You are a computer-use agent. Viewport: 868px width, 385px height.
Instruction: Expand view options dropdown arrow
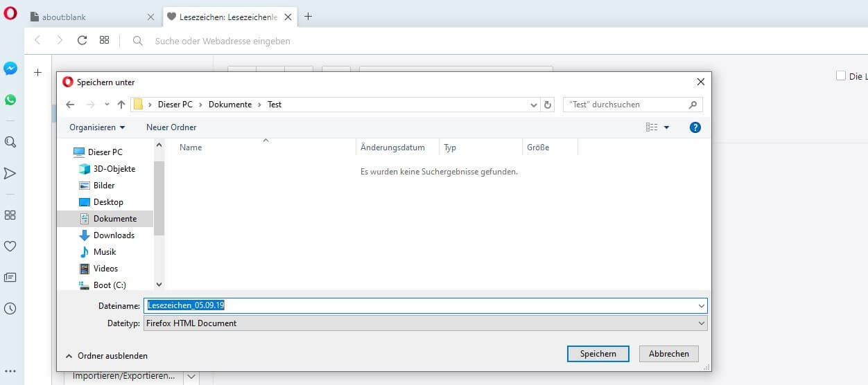click(x=667, y=127)
